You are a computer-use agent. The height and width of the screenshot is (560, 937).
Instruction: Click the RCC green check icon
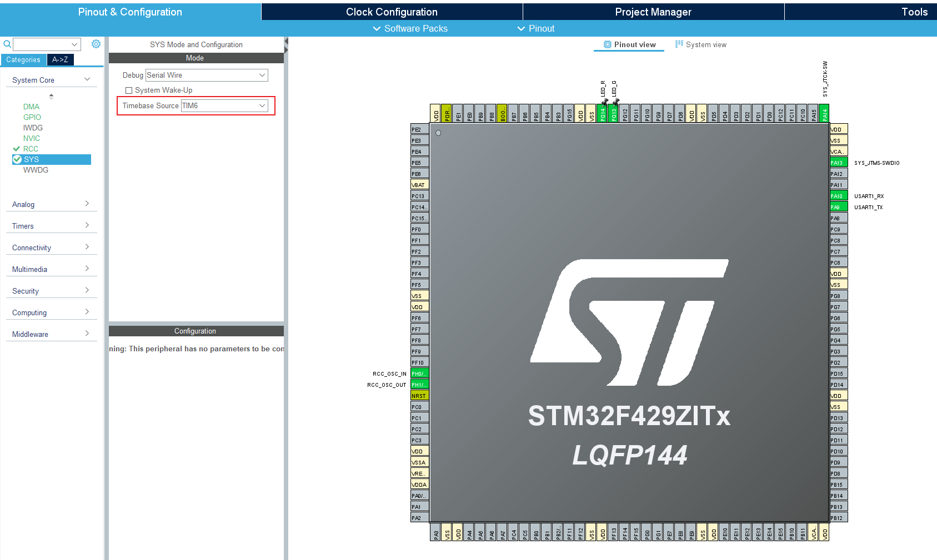tap(16, 149)
